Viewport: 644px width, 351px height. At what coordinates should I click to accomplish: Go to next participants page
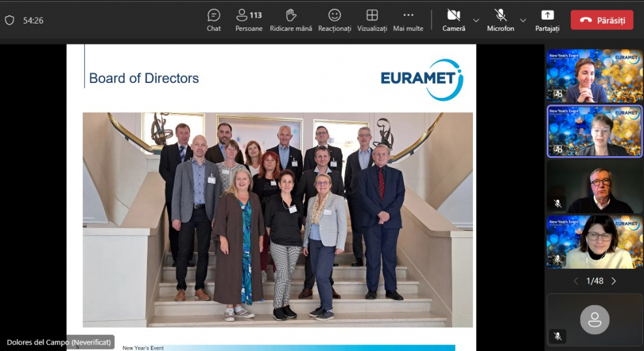(613, 281)
